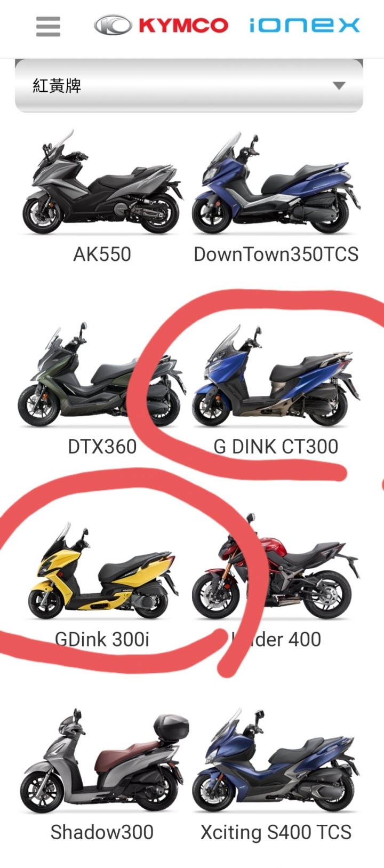
Task: Select the AK550 scooter image
Action: coord(102,182)
